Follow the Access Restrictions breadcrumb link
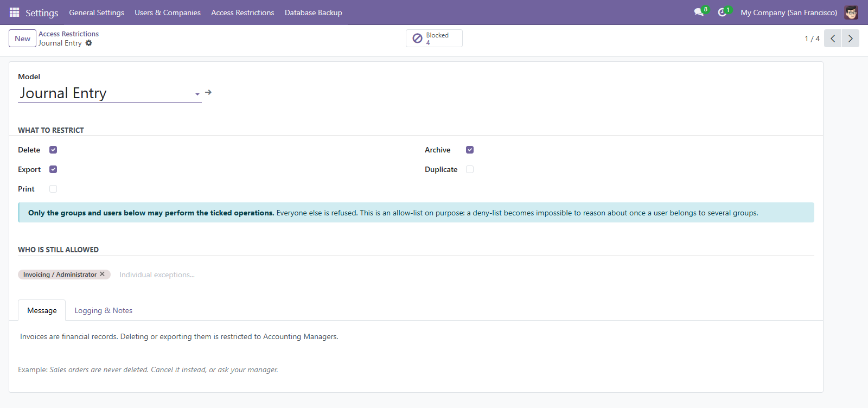Image resolution: width=868 pixels, height=408 pixels. pos(68,34)
